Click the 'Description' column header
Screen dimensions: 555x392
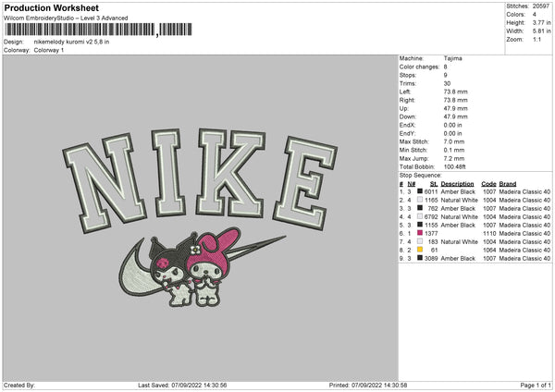[457, 184]
